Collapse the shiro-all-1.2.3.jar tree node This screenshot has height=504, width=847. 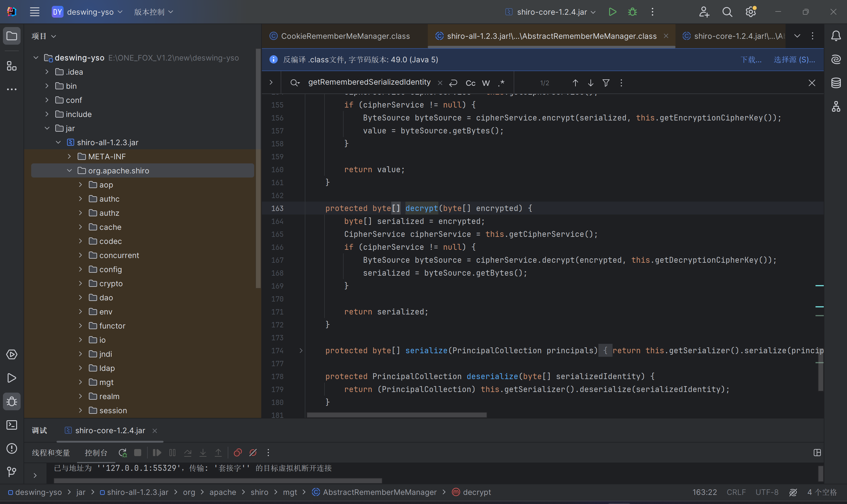(58, 142)
